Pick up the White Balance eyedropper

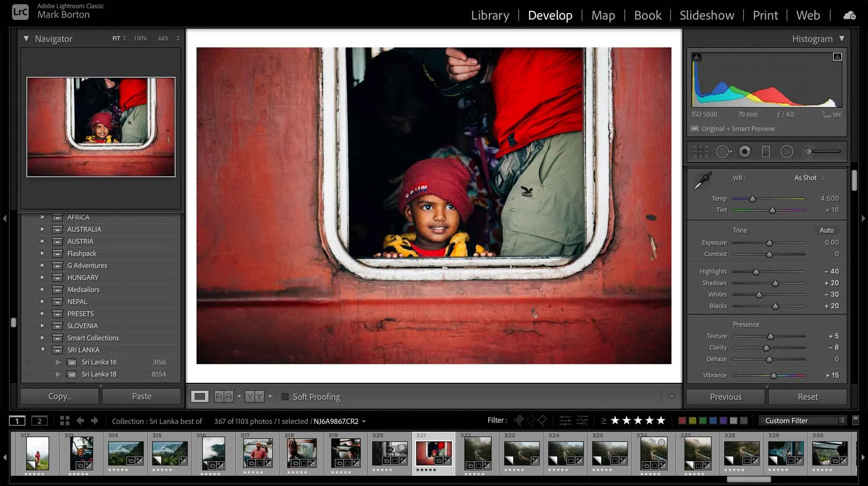(x=702, y=180)
